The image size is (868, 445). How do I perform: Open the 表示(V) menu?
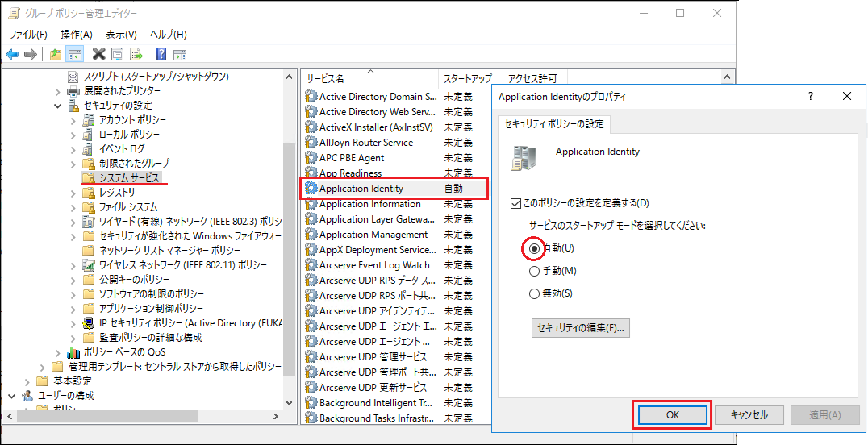121,35
